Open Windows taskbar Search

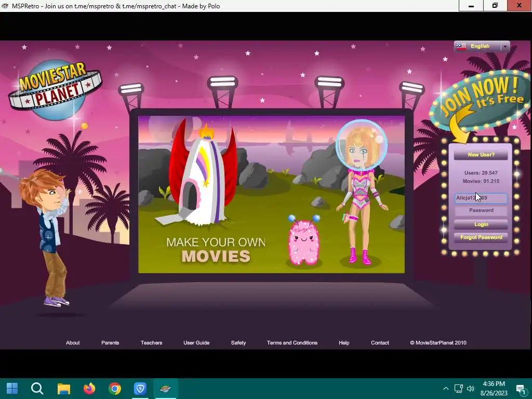37,389
